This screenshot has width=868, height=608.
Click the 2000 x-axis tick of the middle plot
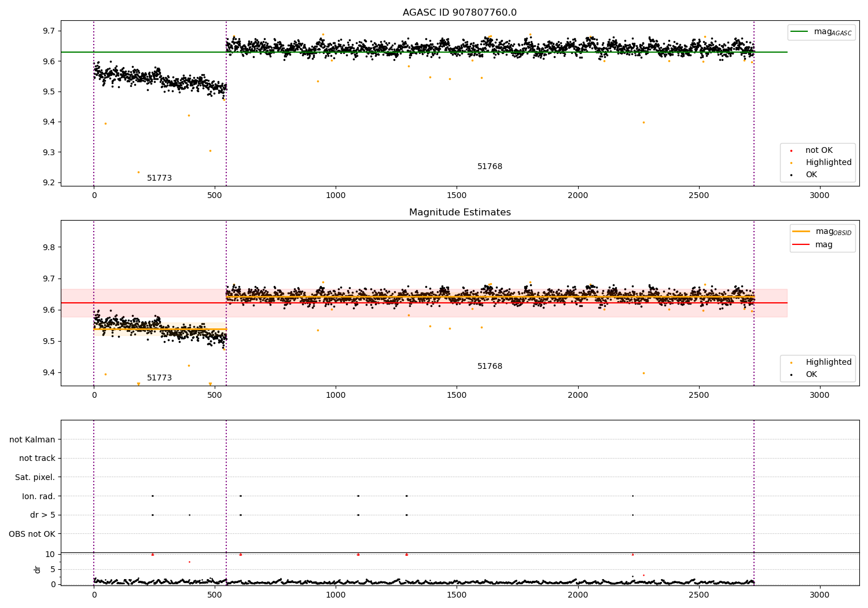point(578,395)
